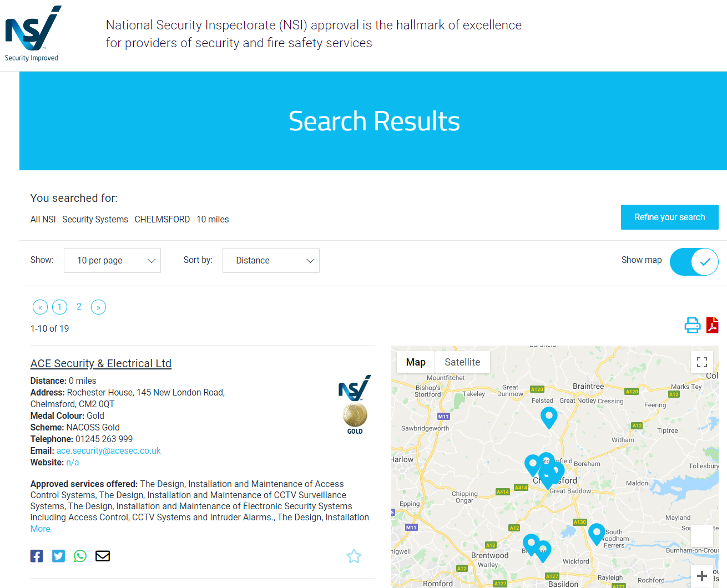This screenshot has height=588, width=727.
Task: Enable the Show map toggle
Action: coord(694,261)
